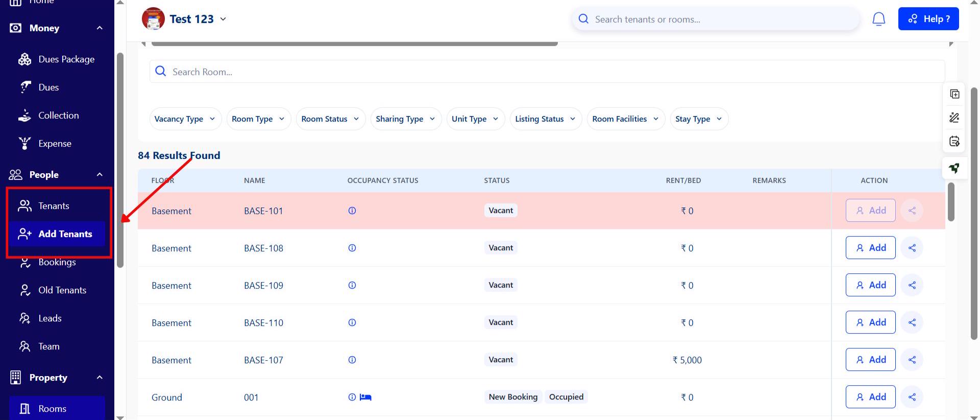980x420 pixels.
Task: Click the horizontal scrollbar above room search
Action: (x=354, y=44)
